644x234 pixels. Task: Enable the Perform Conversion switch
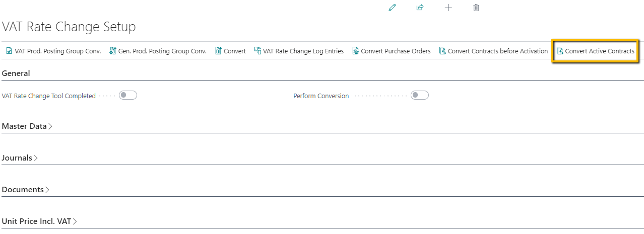point(419,96)
